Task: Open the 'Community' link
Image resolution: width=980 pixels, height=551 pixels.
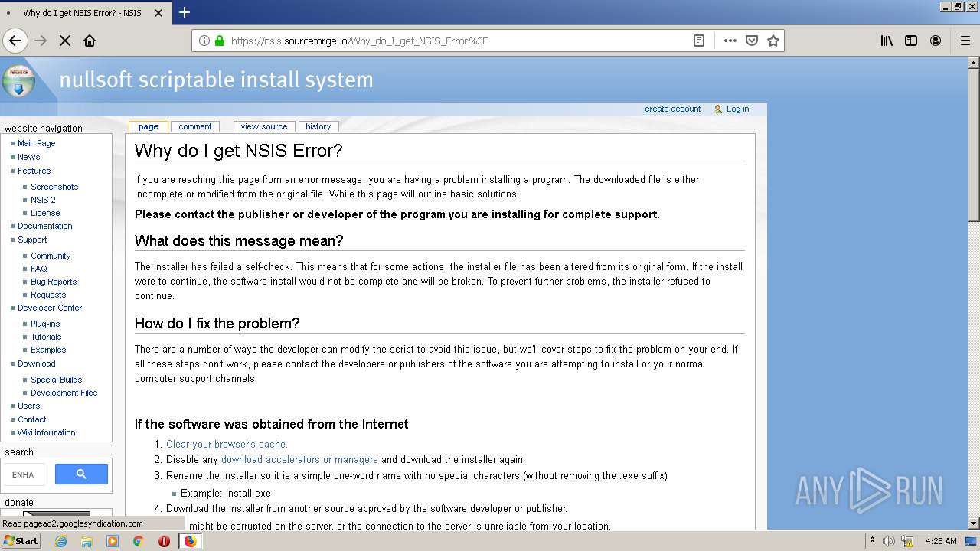Action: pyautogui.click(x=51, y=256)
